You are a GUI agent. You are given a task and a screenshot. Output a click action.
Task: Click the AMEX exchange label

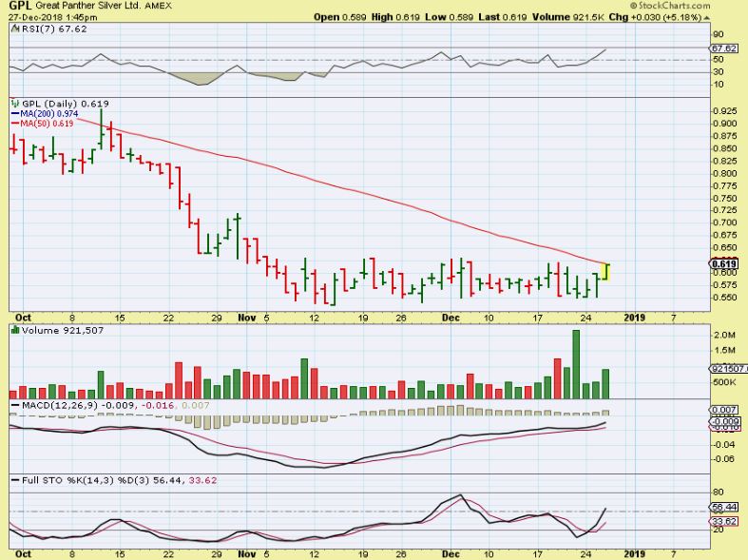click(158, 7)
